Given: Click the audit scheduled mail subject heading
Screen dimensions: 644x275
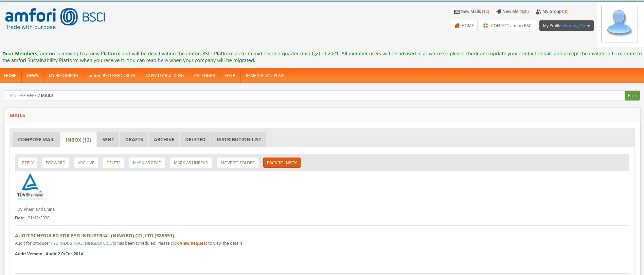Looking at the screenshot, I should [x=94, y=236].
